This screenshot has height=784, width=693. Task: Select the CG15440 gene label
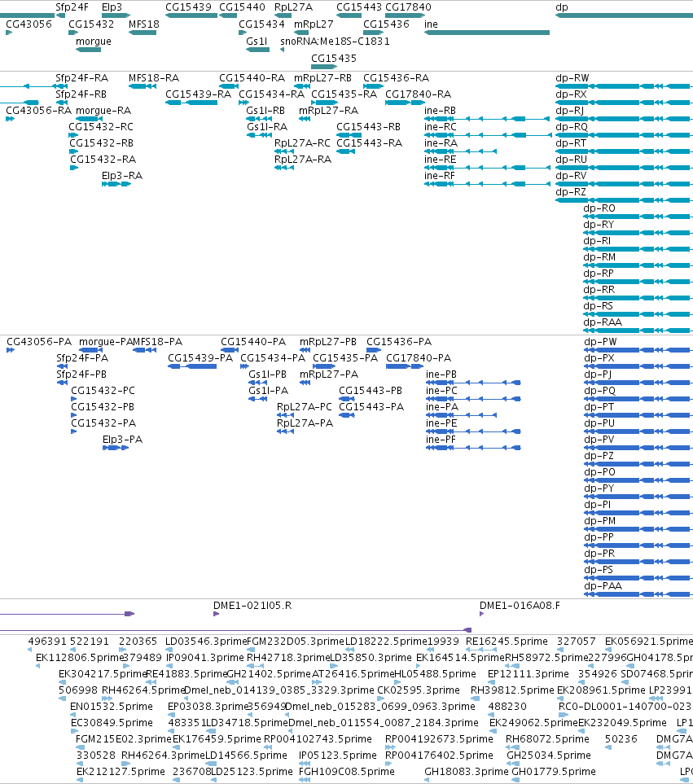(x=242, y=7)
